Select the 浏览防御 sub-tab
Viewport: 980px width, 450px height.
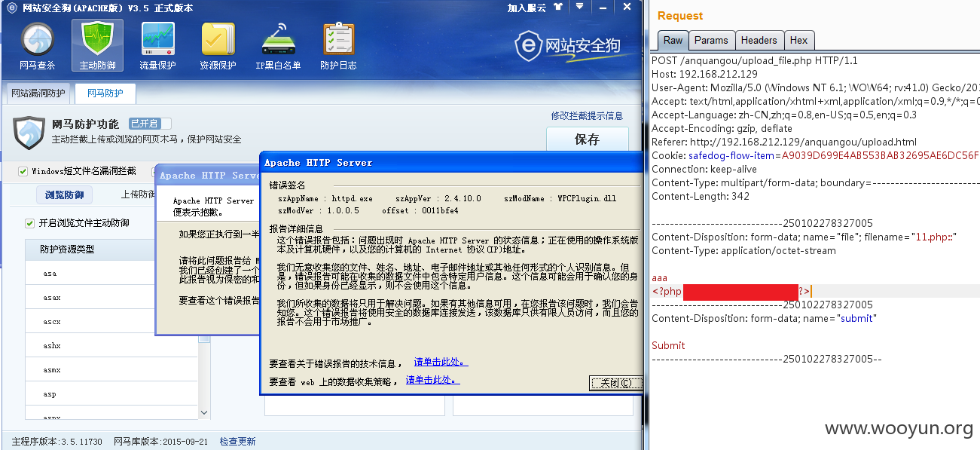64,195
